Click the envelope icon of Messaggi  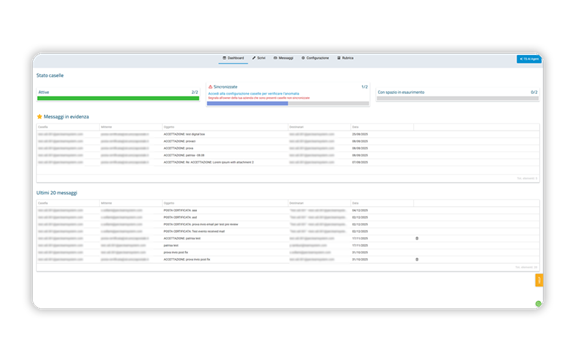point(275,58)
